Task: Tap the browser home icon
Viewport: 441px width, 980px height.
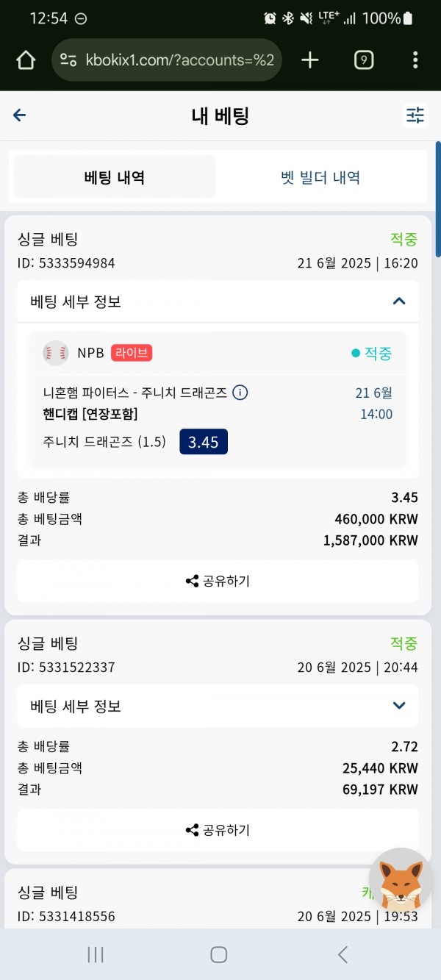Action: tap(25, 60)
